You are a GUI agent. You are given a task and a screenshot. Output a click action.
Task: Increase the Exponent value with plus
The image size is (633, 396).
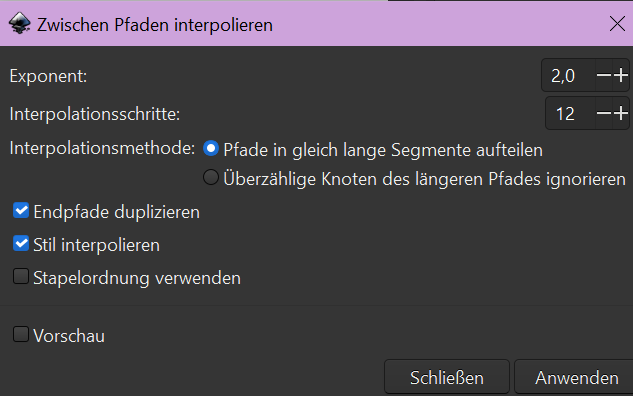tap(621, 75)
